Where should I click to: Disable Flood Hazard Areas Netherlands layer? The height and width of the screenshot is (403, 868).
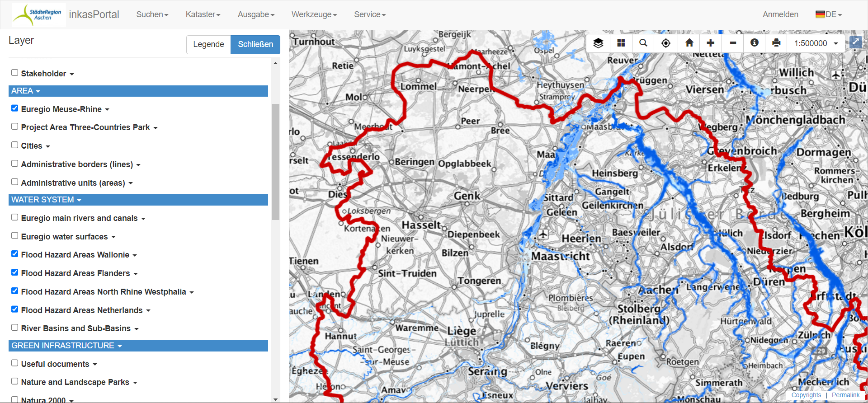[x=15, y=309]
